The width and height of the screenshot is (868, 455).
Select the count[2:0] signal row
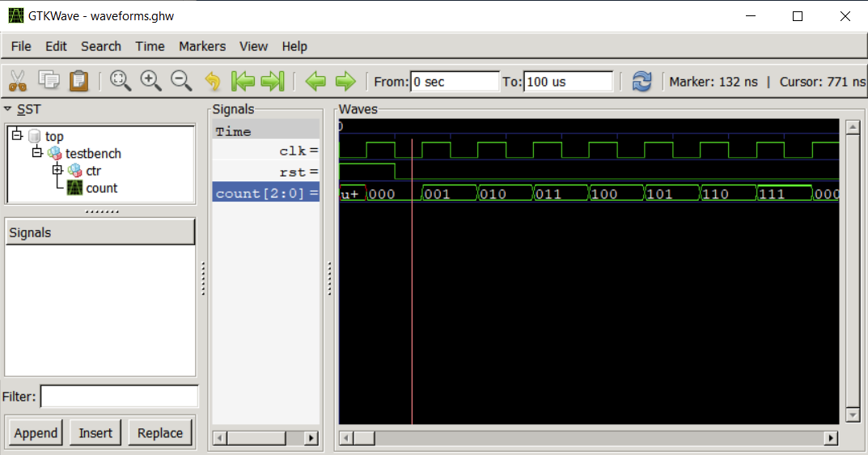(265, 193)
